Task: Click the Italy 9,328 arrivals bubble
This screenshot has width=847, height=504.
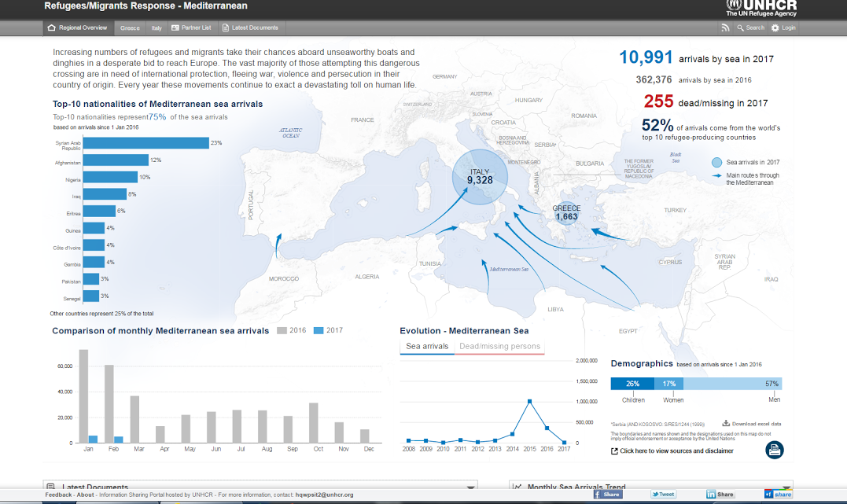Action: pos(480,176)
